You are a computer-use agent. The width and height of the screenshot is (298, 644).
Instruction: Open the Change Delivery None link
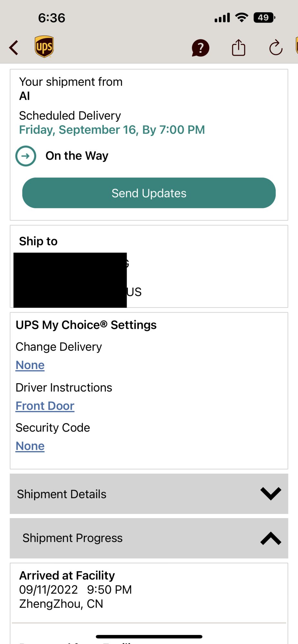(30, 365)
